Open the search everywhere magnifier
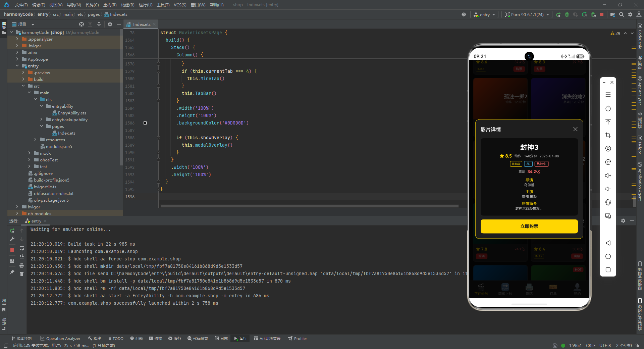Image resolution: width=644 pixels, height=349 pixels. (x=622, y=15)
